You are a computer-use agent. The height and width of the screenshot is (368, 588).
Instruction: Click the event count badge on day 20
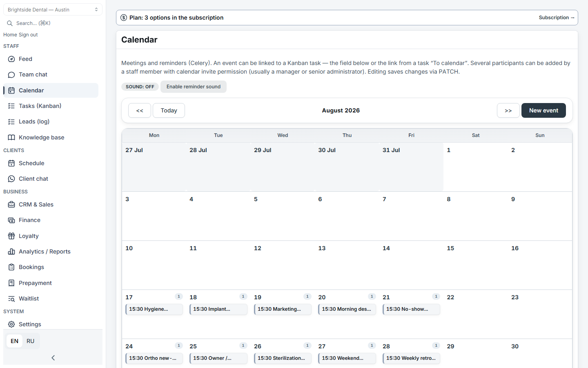(372, 296)
